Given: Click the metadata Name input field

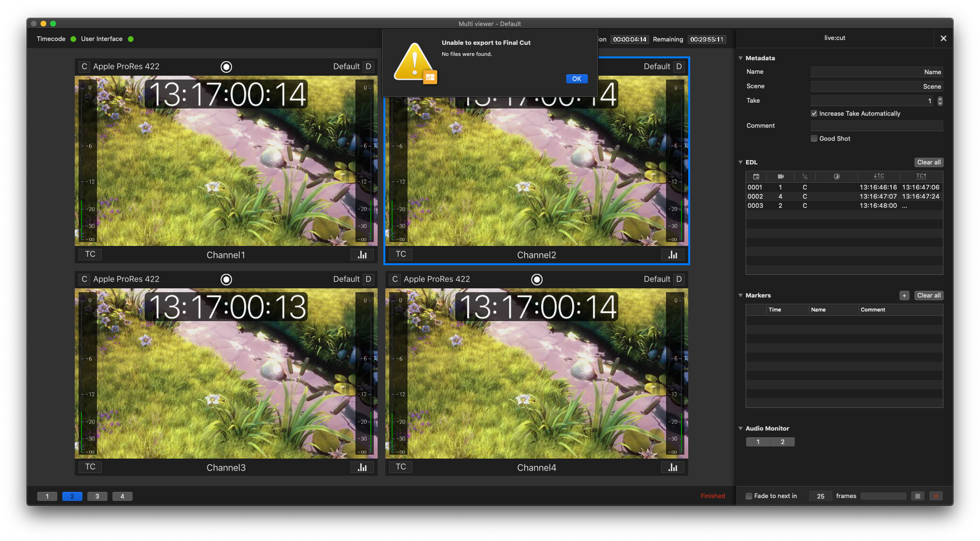Looking at the screenshot, I should point(877,72).
